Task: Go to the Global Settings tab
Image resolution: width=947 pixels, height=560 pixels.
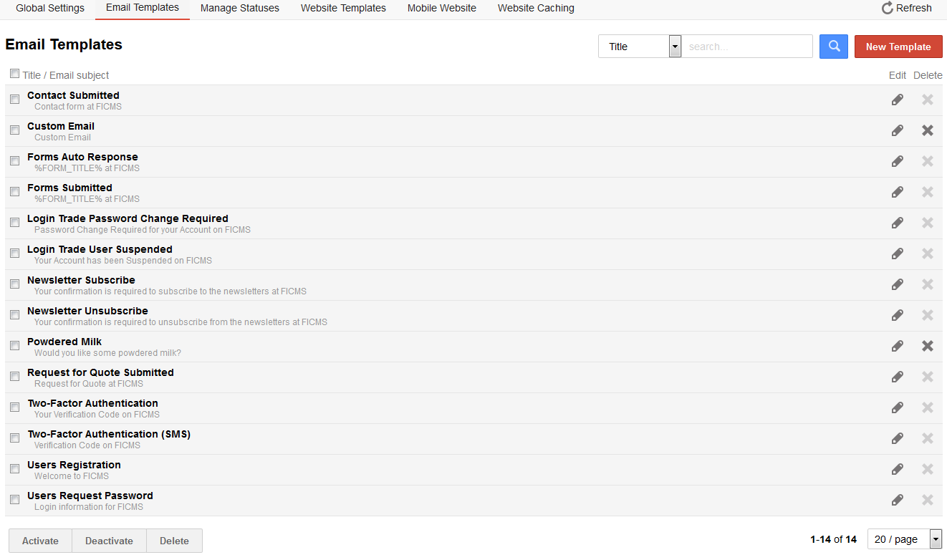Action: coord(50,9)
